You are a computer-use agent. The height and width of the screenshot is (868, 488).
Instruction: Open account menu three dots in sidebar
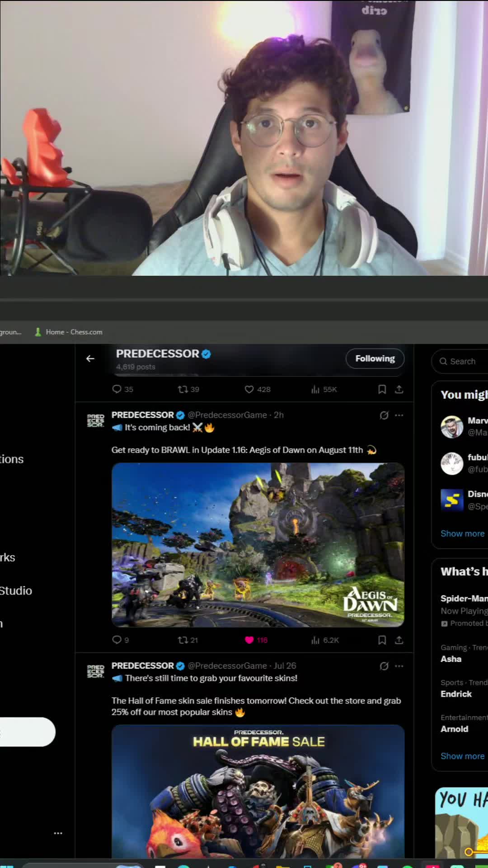tap(58, 833)
